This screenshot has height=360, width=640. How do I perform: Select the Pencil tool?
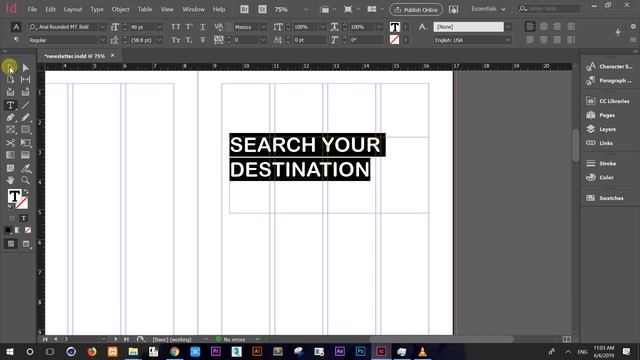tap(25, 118)
